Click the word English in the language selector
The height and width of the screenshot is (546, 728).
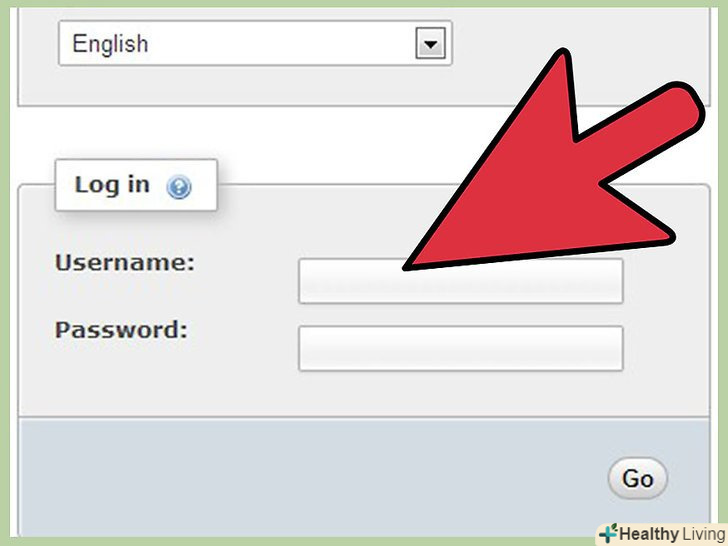(x=110, y=44)
